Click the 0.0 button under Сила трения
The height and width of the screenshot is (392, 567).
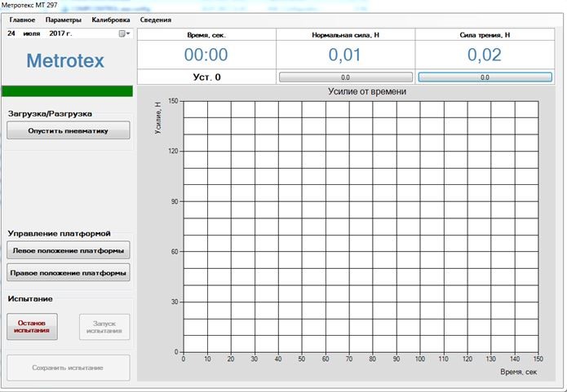[485, 77]
